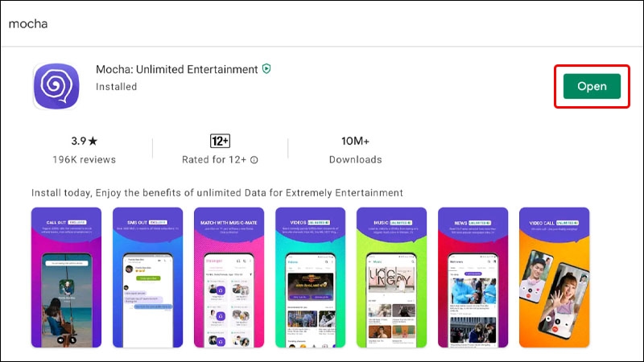The width and height of the screenshot is (644, 362).
Task: Tap the Downloads label
Action: (x=355, y=159)
